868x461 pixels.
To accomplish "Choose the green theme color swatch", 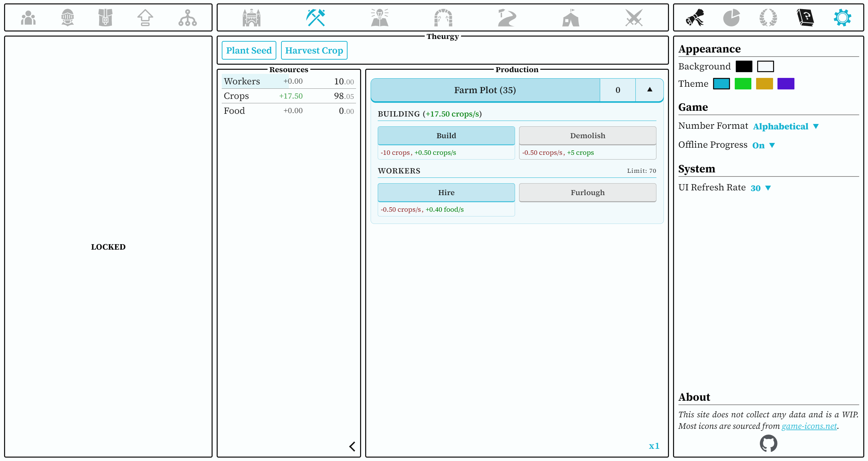I will pos(743,84).
